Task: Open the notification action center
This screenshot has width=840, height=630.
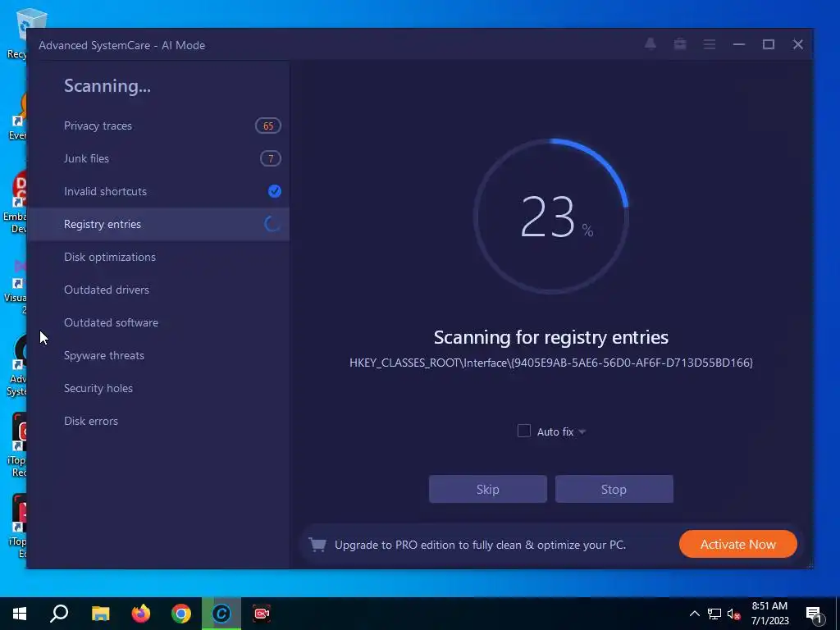Action: (815, 614)
